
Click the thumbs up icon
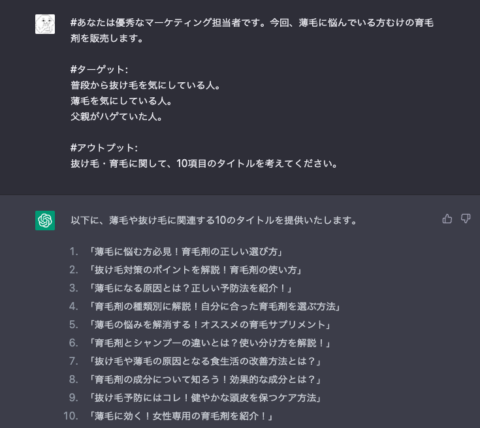pyautogui.click(x=447, y=219)
